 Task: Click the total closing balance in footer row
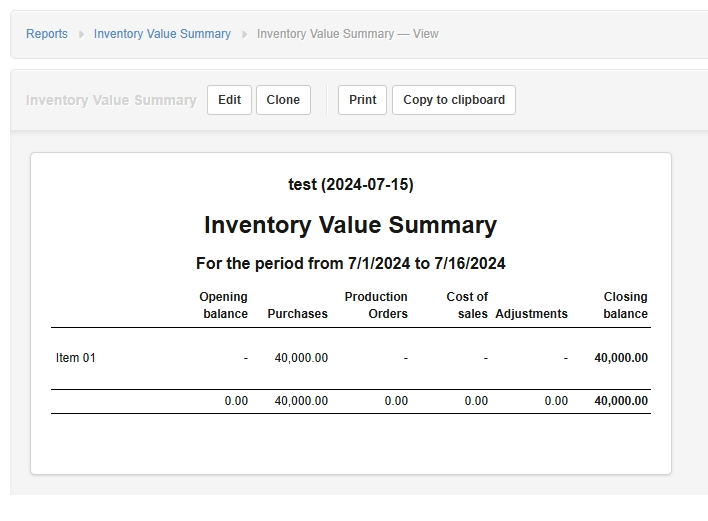(621, 401)
